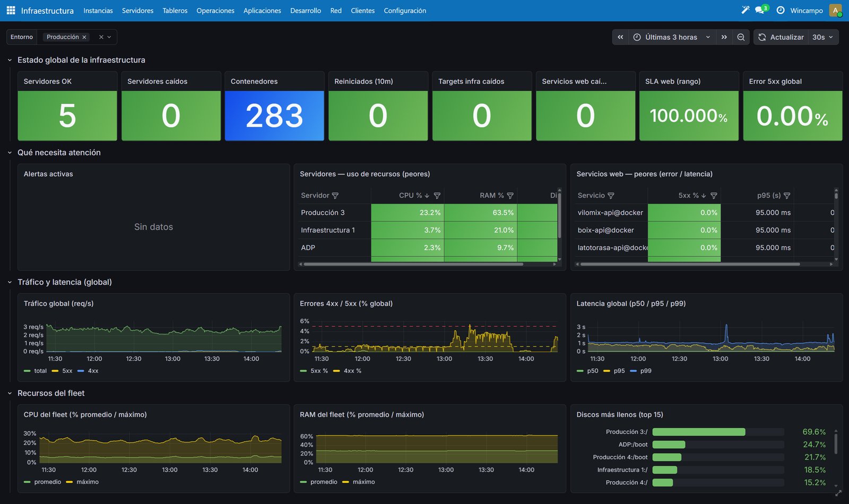Collapse Tráfico y latencia (global) section
849x504 pixels.
[10, 282]
